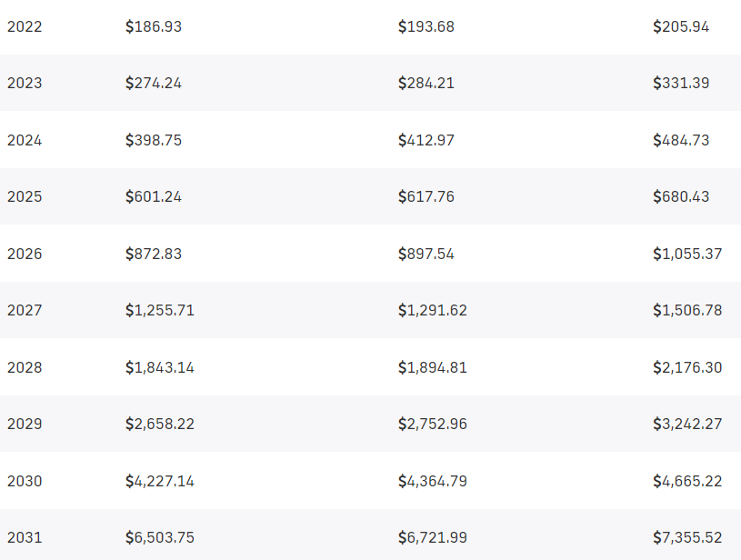Click the $2,752.96 value for 2029

coord(433,424)
